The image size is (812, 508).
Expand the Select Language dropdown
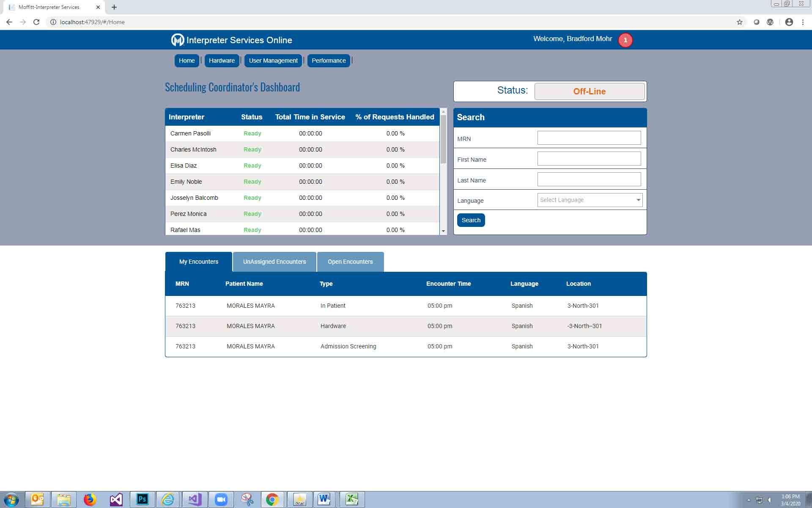(x=590, y=200)
